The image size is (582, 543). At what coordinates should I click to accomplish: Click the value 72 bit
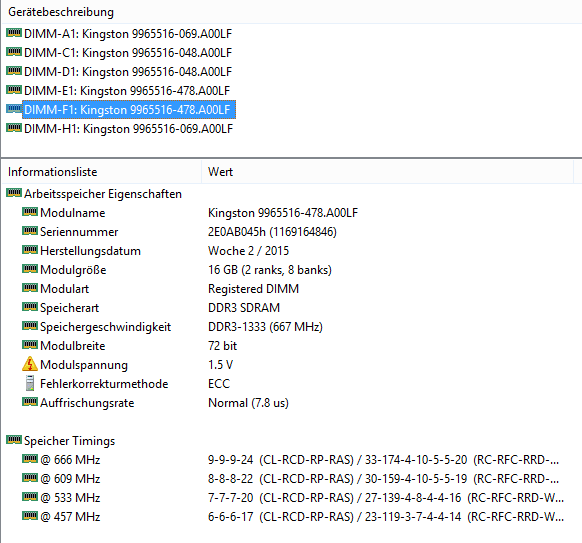(222, 346)
